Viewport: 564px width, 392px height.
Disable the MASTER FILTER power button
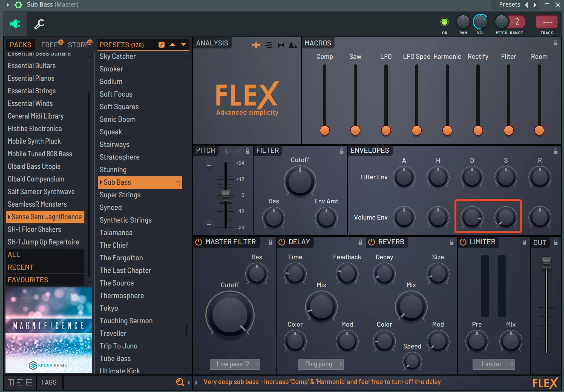(198, 242)
